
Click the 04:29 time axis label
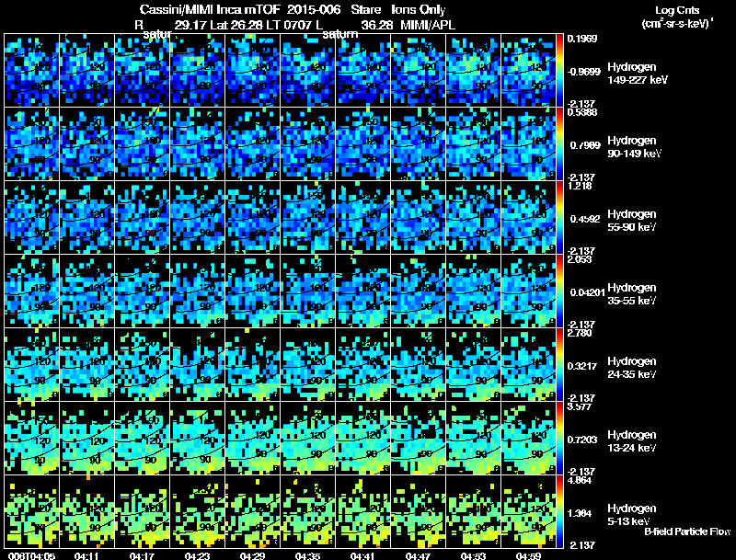[252, 556]
